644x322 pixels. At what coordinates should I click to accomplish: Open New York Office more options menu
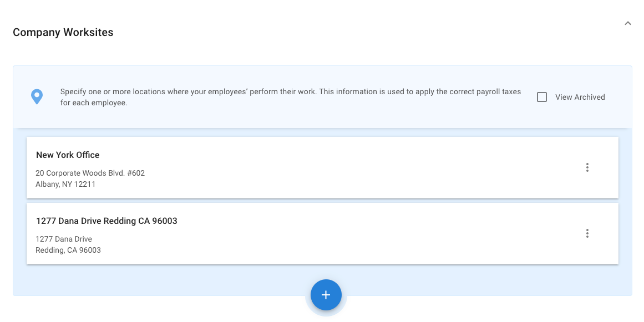[x=587, y=167]
